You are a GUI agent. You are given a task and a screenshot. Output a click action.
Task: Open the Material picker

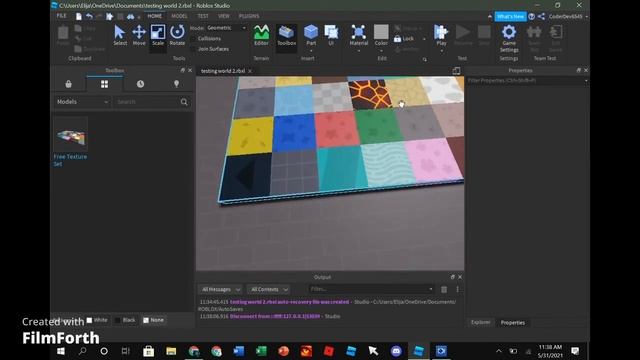[359, 34]
